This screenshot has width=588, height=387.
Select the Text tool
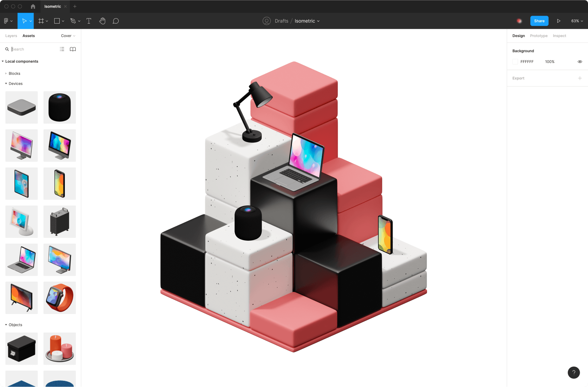click(x=89, y=21)
